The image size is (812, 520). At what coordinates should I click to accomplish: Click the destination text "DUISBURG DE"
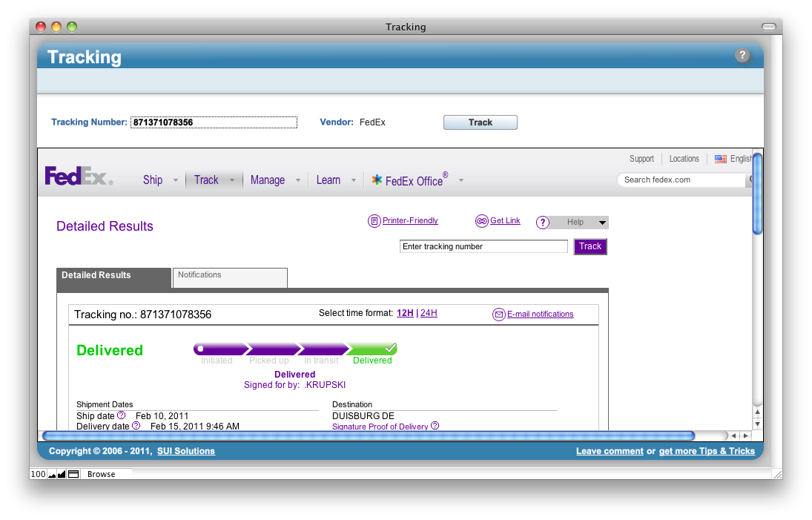363,416
